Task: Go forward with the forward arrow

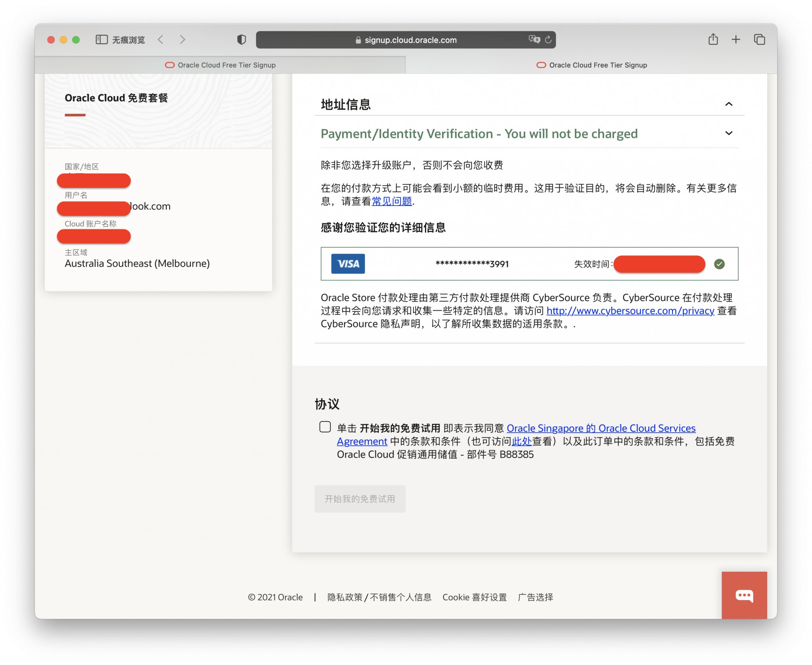Action: (x=182, y=40)
